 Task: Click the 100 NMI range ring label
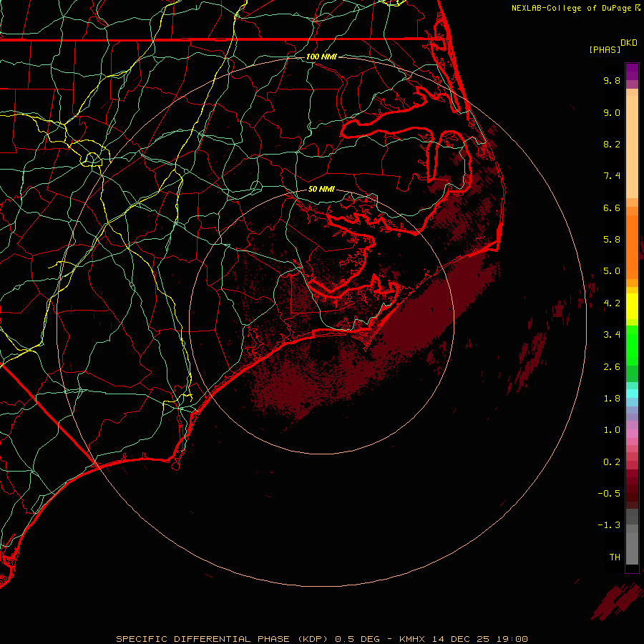pyautogui.click(x=321, y=57)
